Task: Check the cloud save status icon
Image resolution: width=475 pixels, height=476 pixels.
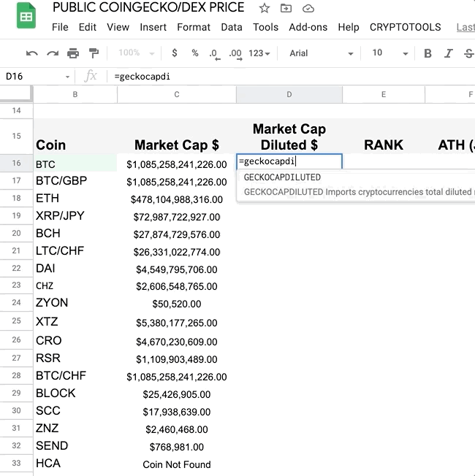Action: (308, 9)
